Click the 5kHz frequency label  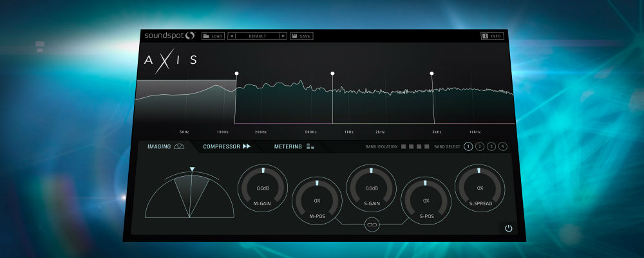[x=437, y=132]
